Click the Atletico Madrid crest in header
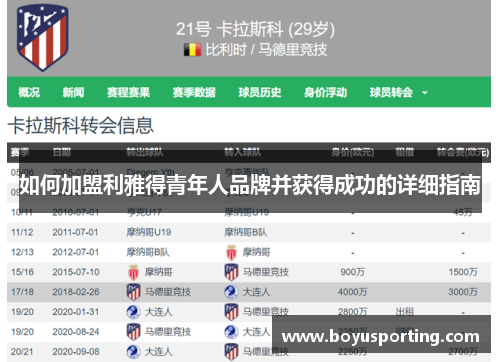The width and height of the screenshot is (500, 362). 43,37
